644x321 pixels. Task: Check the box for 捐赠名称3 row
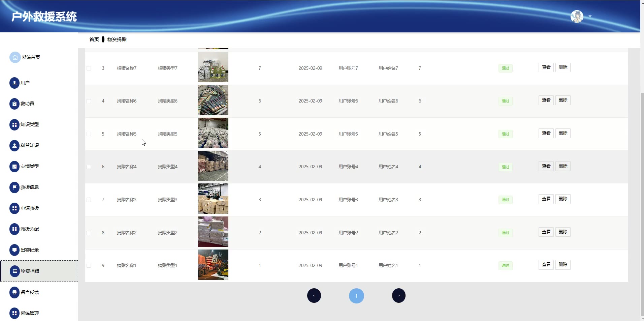[89, 200]
